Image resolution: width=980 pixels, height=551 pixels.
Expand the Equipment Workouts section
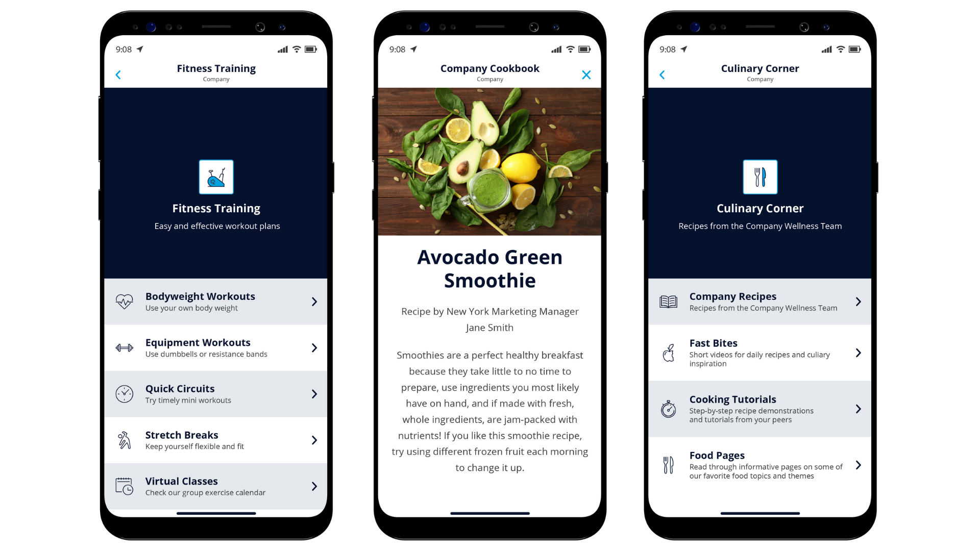click(215, 347)
